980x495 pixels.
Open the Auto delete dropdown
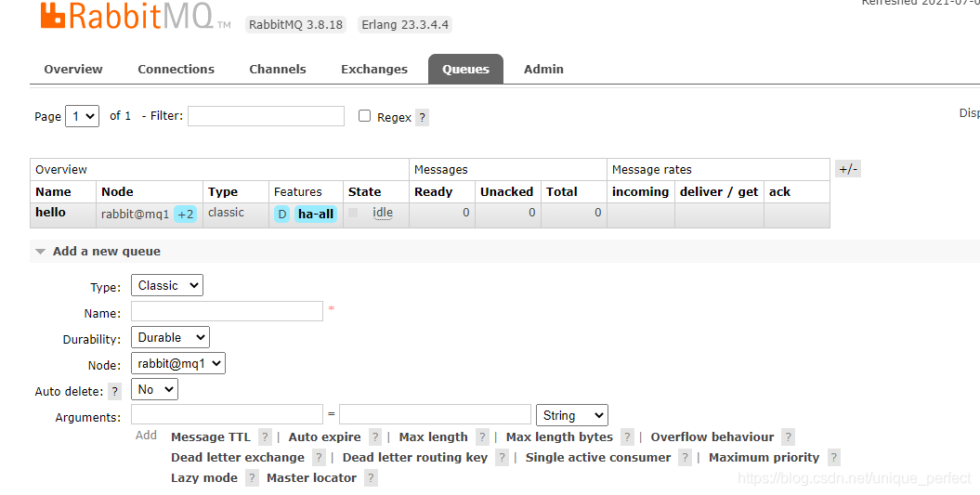click(x=154, y=389)
